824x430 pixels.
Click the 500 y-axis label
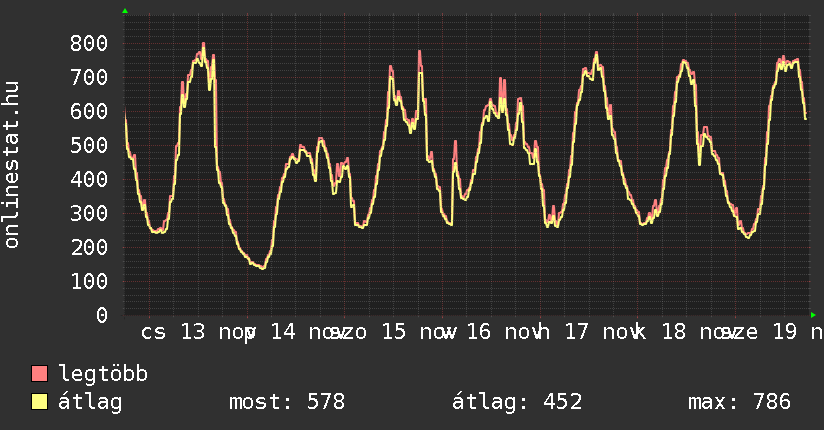(x=90, y=145)
